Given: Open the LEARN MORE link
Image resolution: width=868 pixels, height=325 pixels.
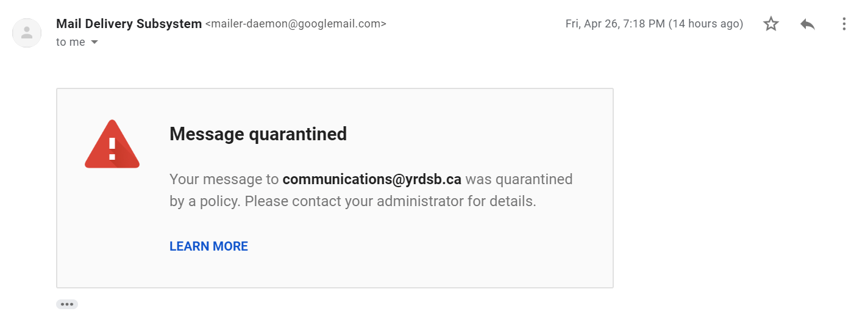Looking at the screenshot, I should click(x=208, y=246).
